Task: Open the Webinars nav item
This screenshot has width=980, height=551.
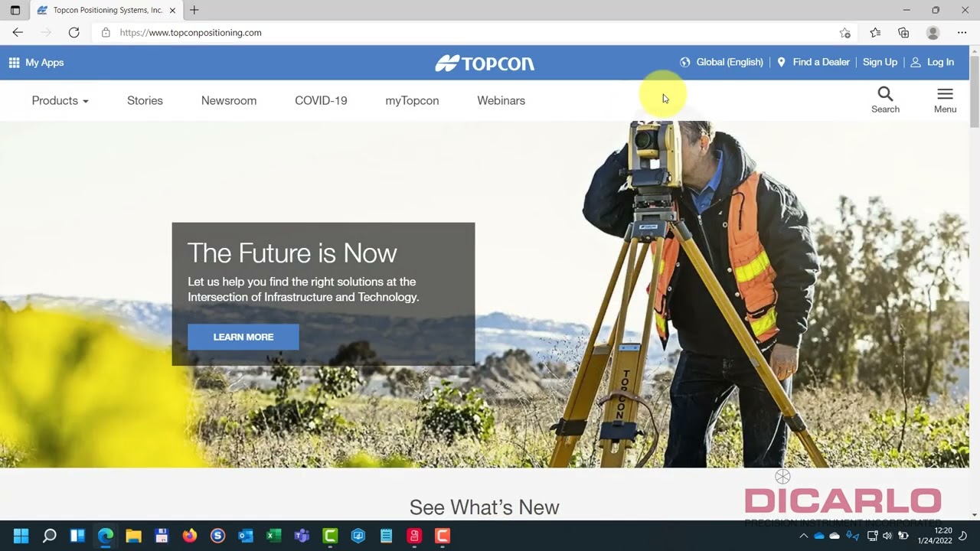Action: [501, 100]
